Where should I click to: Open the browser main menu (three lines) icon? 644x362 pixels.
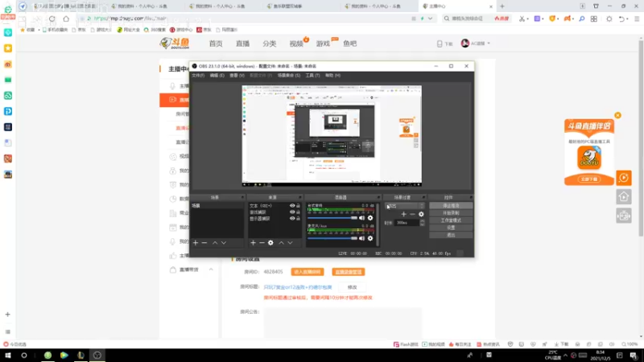point(637,19)
